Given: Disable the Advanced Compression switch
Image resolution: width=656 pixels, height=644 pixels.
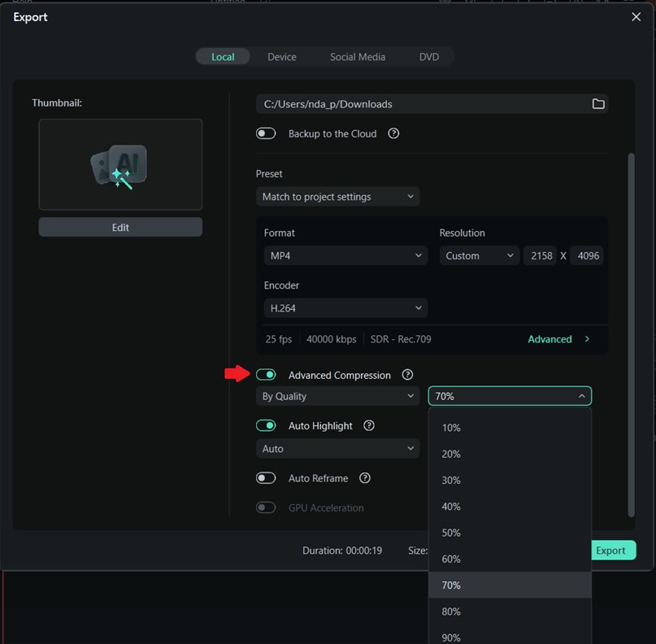Looking at the screenshot, I should (x=266, y=375).
